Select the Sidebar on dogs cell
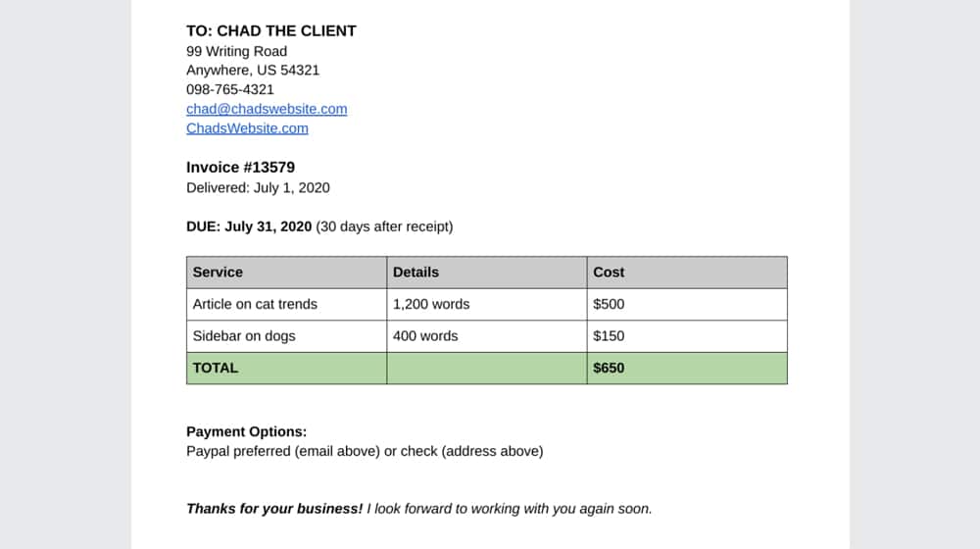The width and height of the screenshot is (980, 549). click(x=286, y=336)
